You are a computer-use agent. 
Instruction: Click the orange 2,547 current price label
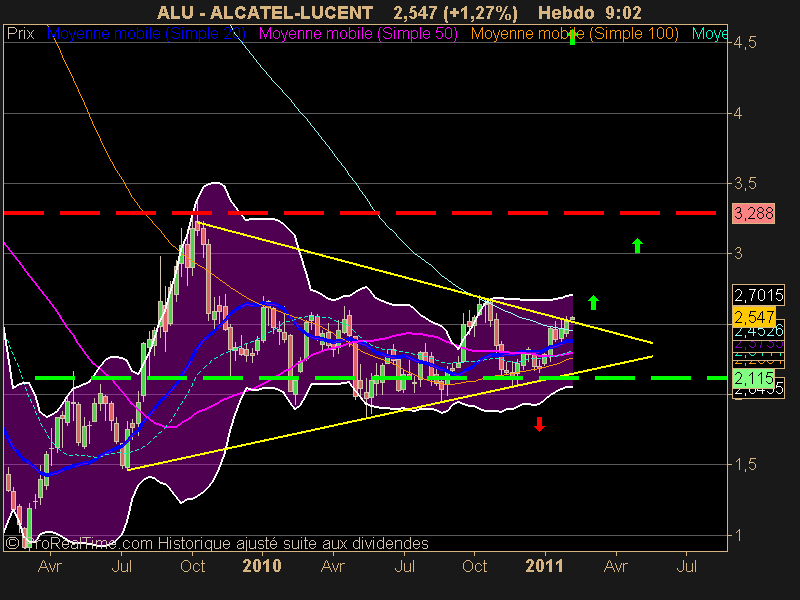pos(754,317)
